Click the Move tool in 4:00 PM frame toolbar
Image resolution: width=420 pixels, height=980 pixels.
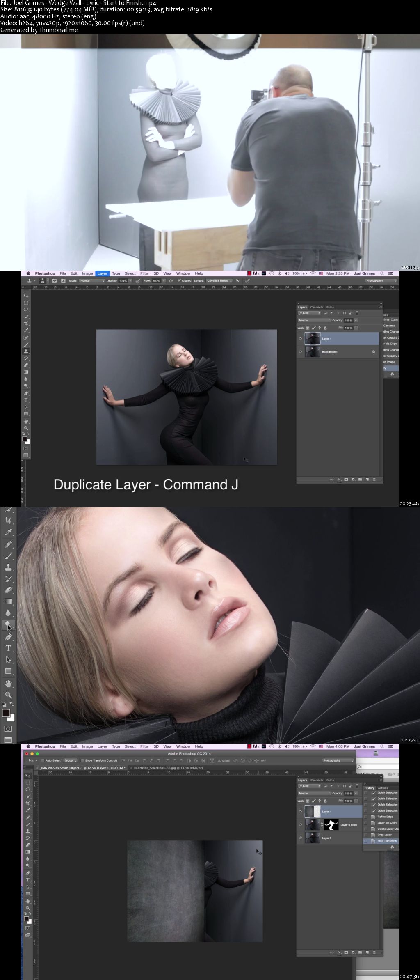(28, 776)
